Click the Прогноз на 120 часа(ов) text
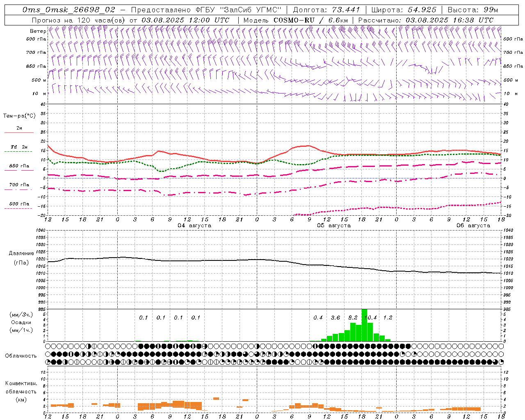This screenshot has width=525, height=420. 79,20
